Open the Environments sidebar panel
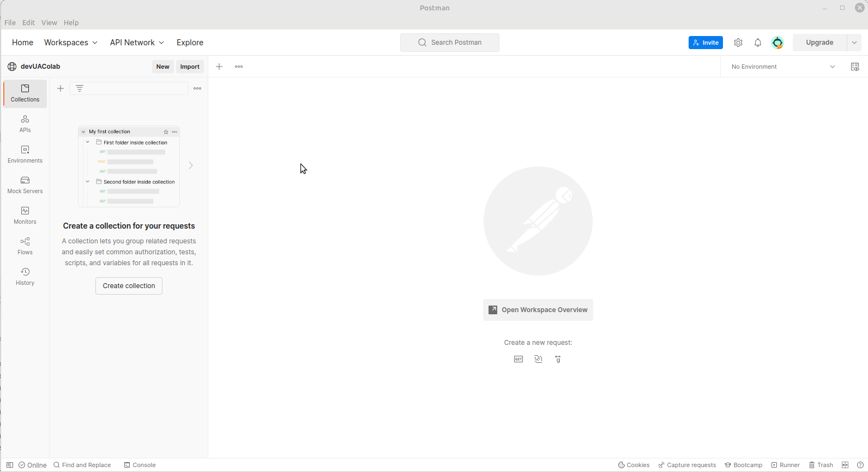 coord(25,154)
